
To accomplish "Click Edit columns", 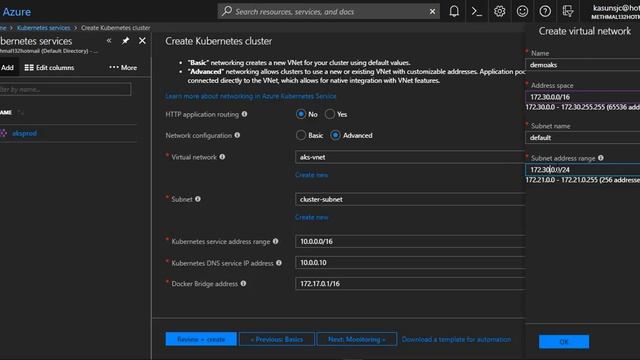I will (x=49, y=68).
